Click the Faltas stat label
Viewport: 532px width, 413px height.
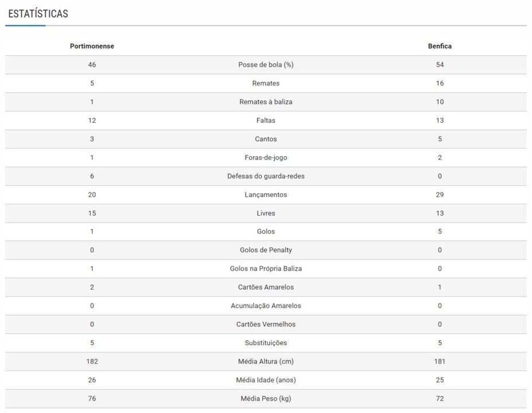coord(265,120)
